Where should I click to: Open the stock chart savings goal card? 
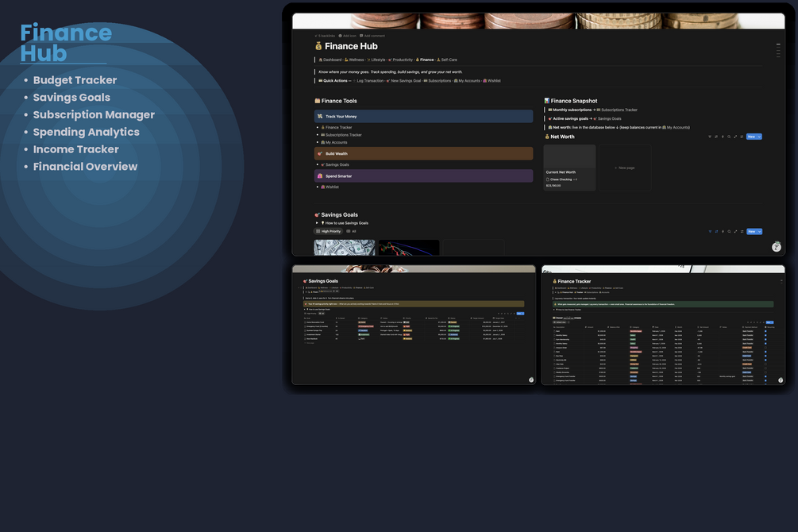click(x=409, y=248)
